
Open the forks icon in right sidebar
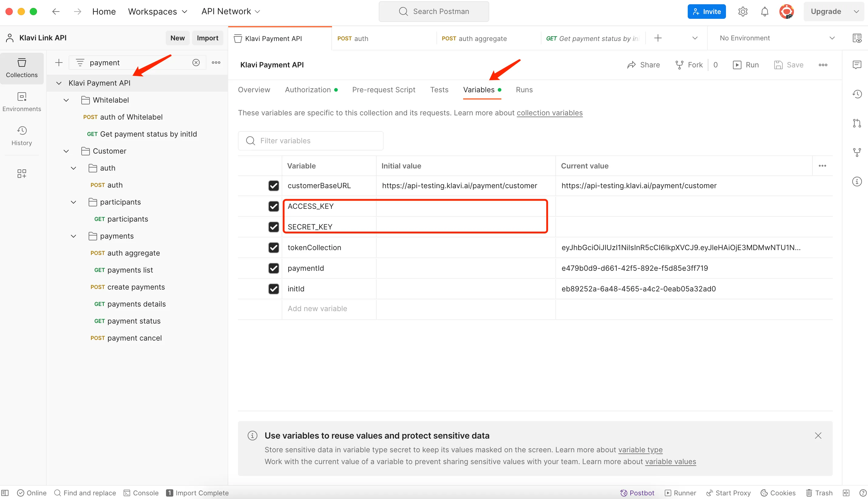coord(857,152)
